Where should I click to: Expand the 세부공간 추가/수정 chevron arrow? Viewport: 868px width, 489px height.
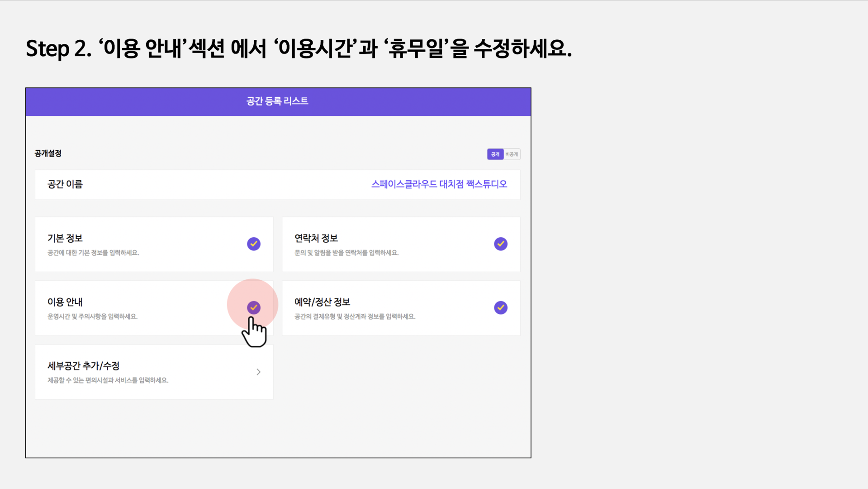pos(259,372)
